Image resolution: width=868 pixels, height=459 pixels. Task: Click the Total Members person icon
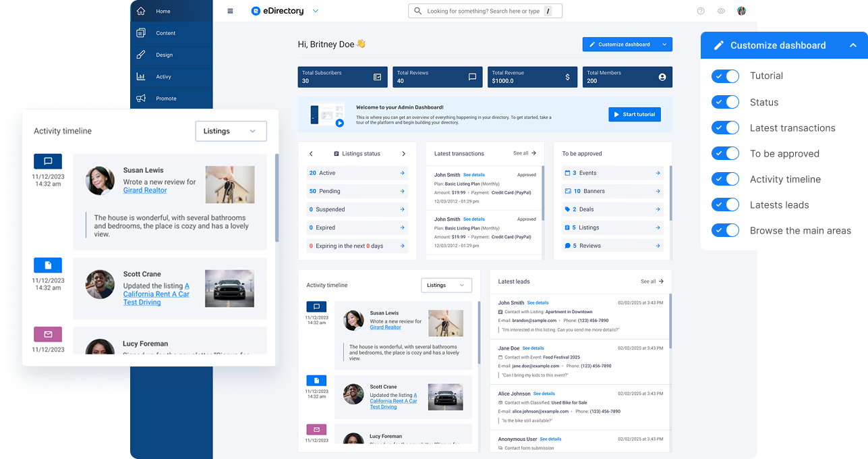pos(662,77)
